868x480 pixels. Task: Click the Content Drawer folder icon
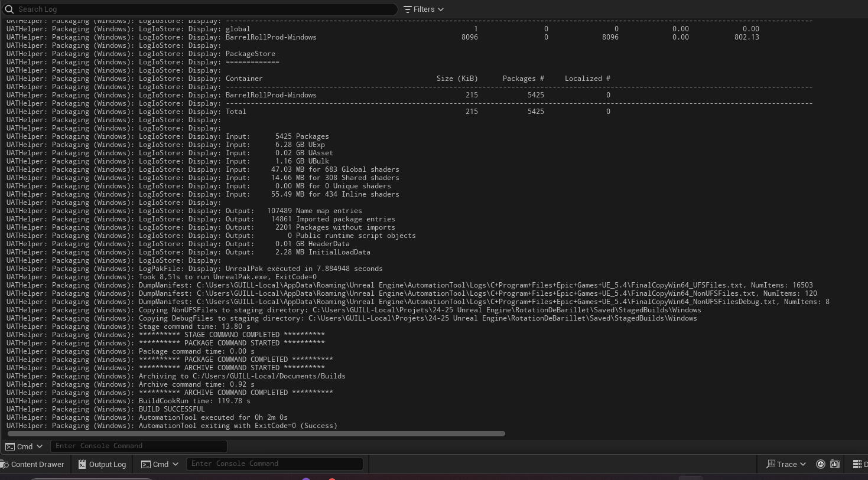(5, 465)
